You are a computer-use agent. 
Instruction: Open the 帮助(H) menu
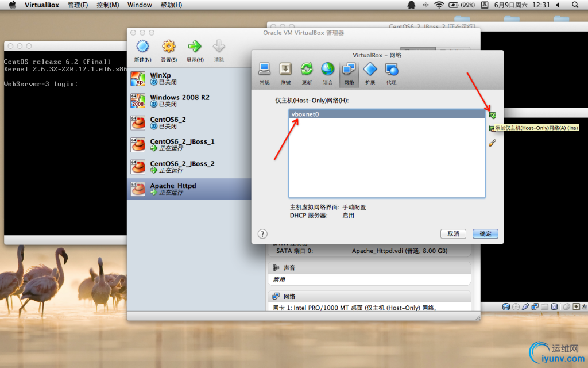pyautogui.click(x=171, y=5)
